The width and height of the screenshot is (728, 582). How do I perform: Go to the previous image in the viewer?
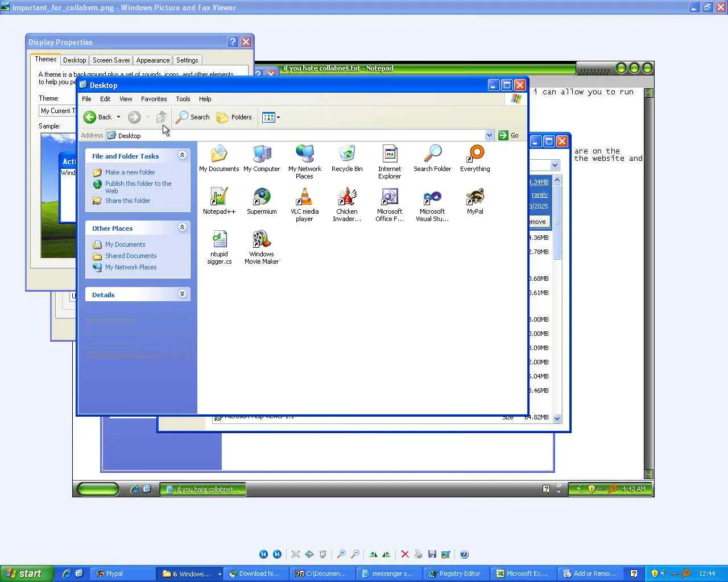click(x=263, y=554)
